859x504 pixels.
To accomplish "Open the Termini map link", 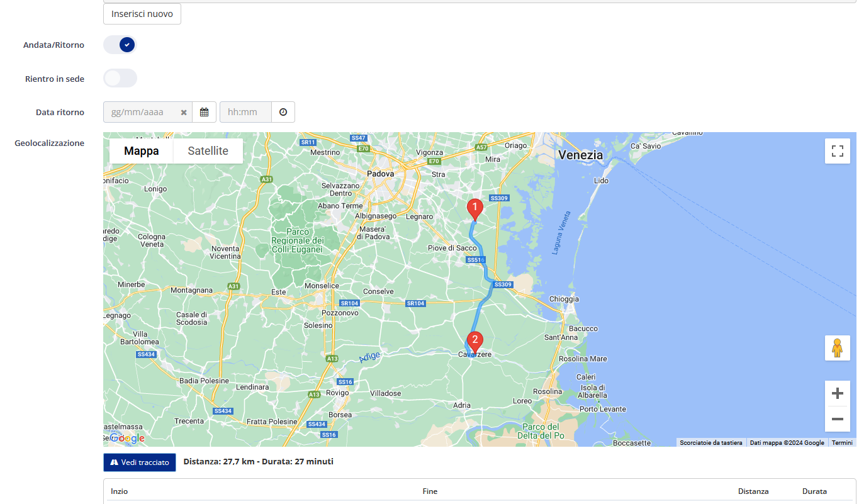I will [x=842, y=443].
